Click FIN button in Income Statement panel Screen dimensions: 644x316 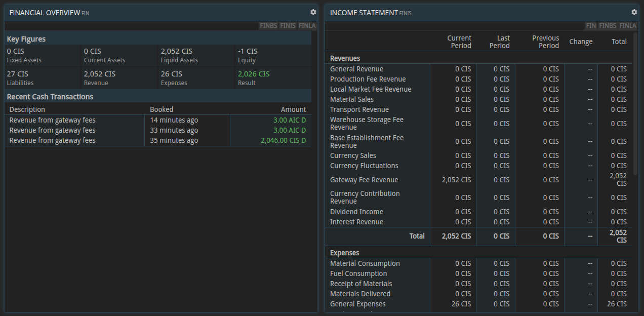[591, 26]
